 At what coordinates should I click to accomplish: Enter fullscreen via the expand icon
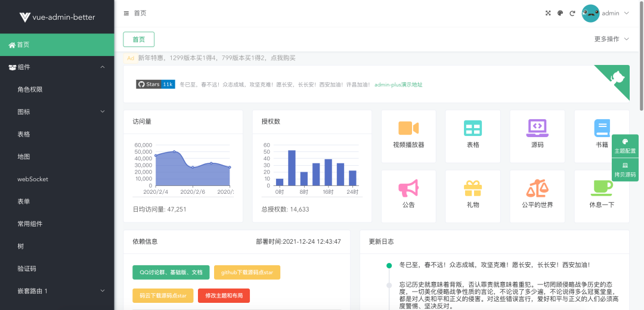click(548, 13)
